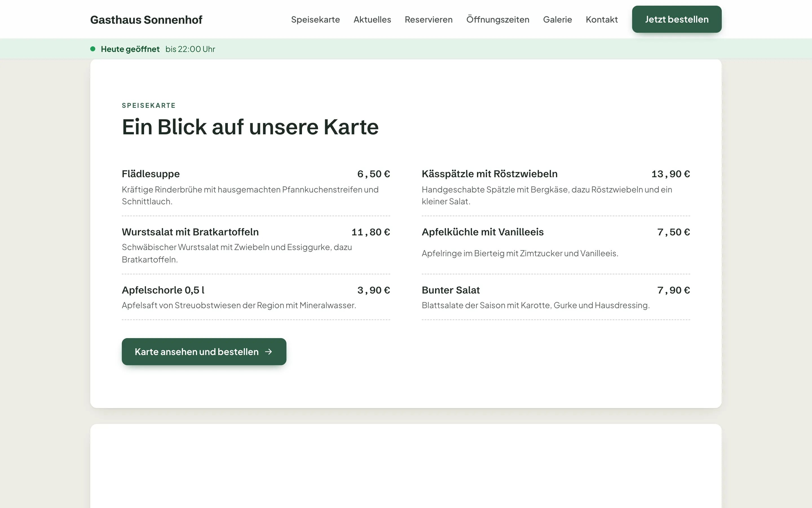Click the Schwäbischer Wurstsalat description text
812x508 pixels.
pos(237,253)
